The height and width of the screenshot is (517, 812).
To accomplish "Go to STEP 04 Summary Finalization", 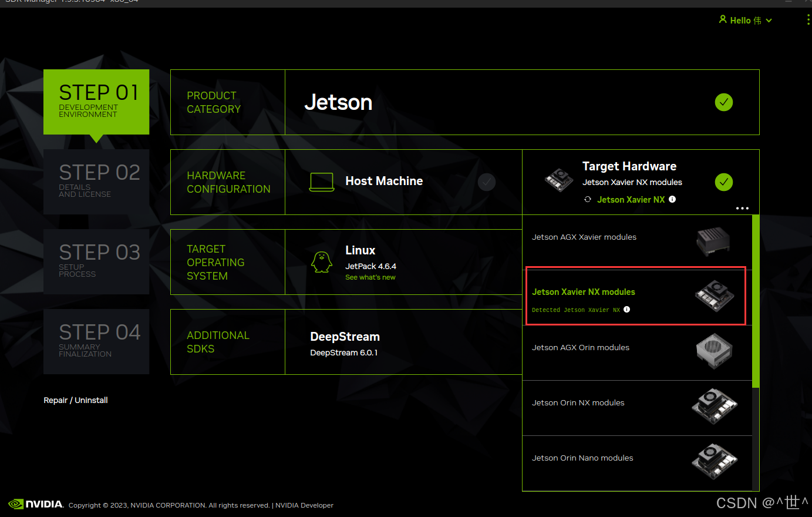I will click(96, 341).
